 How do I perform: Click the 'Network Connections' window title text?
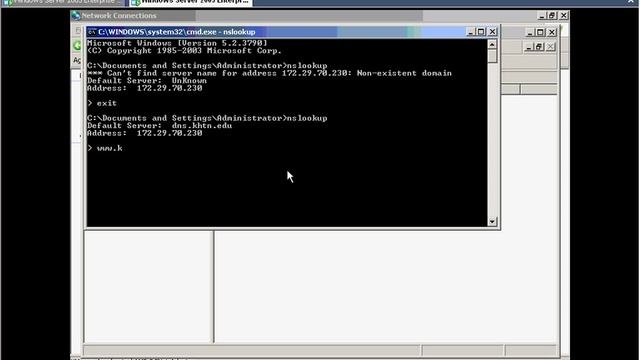(x=119, y=16)
